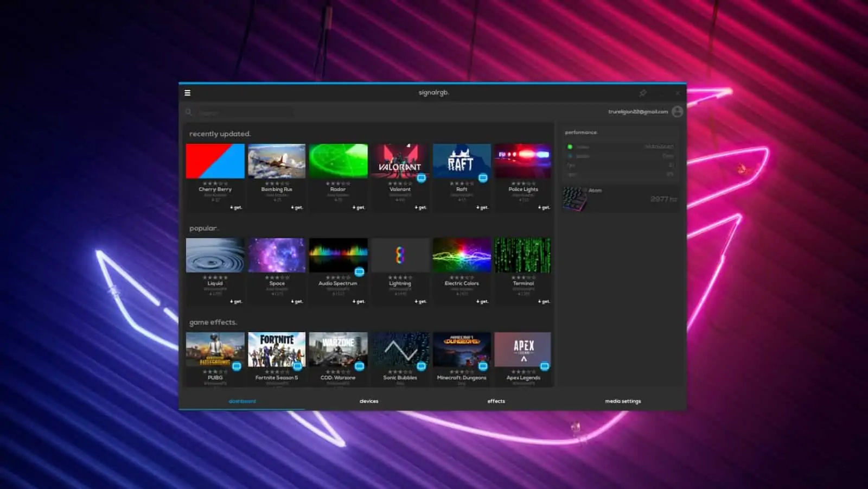Select the Fortnite Season 5 thumbnail
Image resolution: width=868 pixels, height=489 pixels.
pos(277,349)
